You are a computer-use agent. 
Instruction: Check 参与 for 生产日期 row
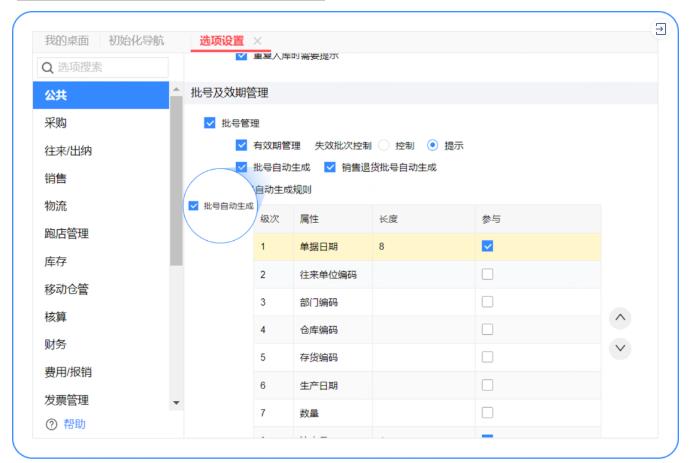pyautogui.click(x=487, y=385)
